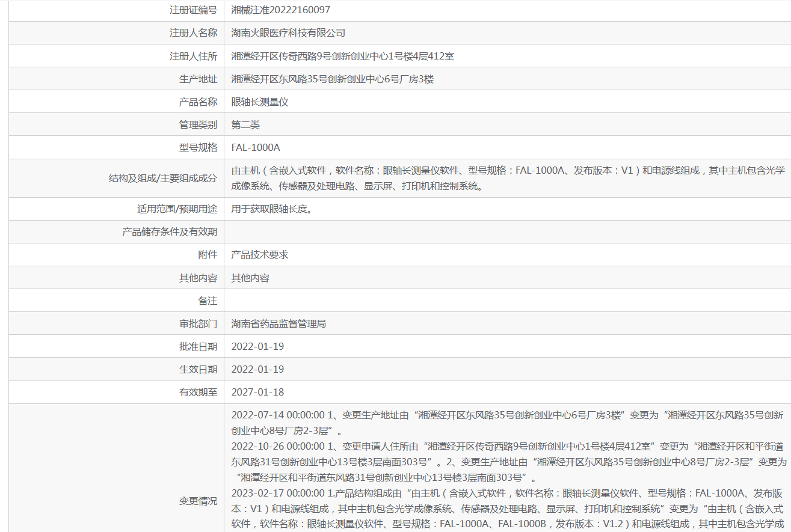The width and height of the screenshot is (791, 532).
Task: Click the 2022-07-14 change record entry
Action: tap(508, 423)
